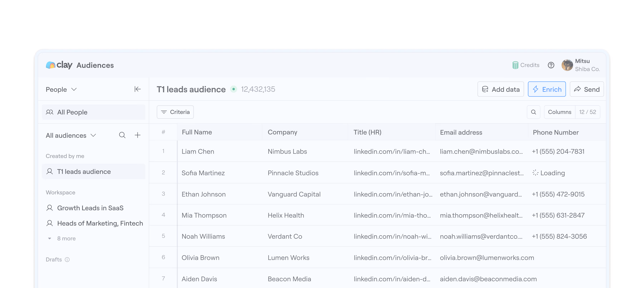Click phone number +1 (555) 631-2847
This screenshot has width=644, height=288.
click(558, 215)
